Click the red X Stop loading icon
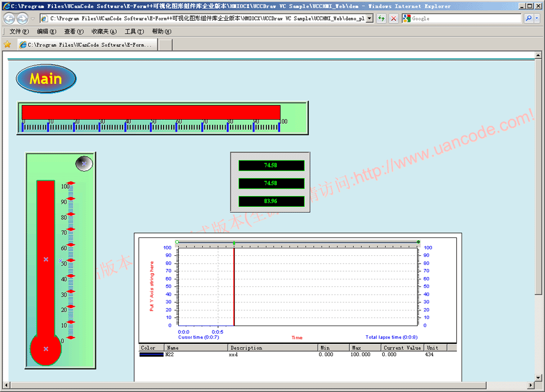The height and width of the screenshot is (392, 545). (x=393, y=18)
